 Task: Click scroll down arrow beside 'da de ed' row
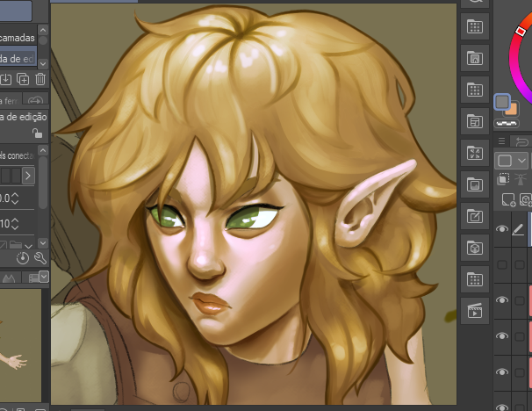coord(43,63)
